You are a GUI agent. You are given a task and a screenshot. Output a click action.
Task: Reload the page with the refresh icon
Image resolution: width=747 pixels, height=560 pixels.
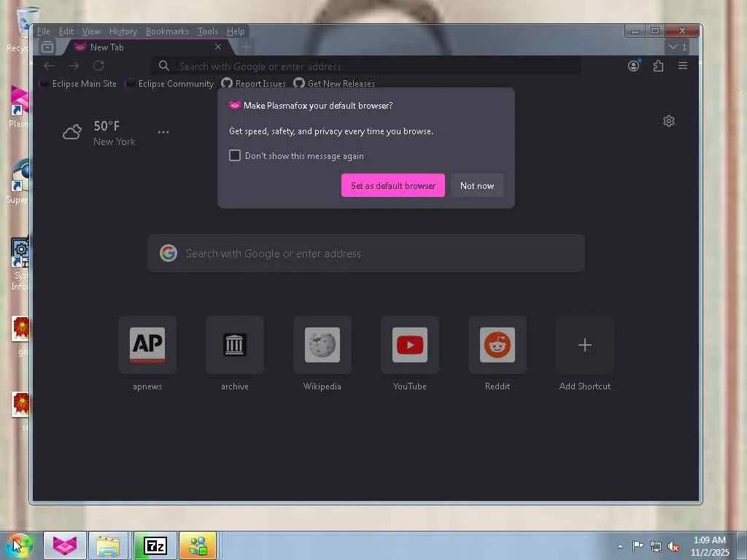98,66
